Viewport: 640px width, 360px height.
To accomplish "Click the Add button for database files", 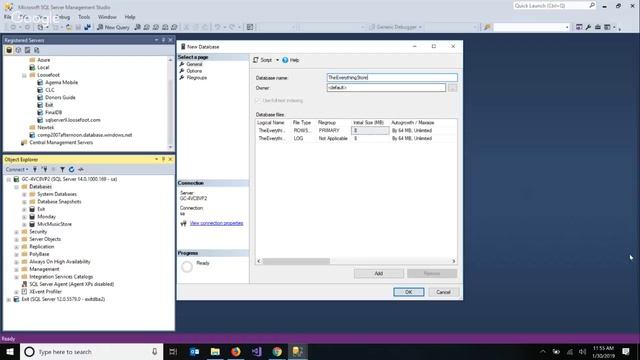I will point(379,273).
